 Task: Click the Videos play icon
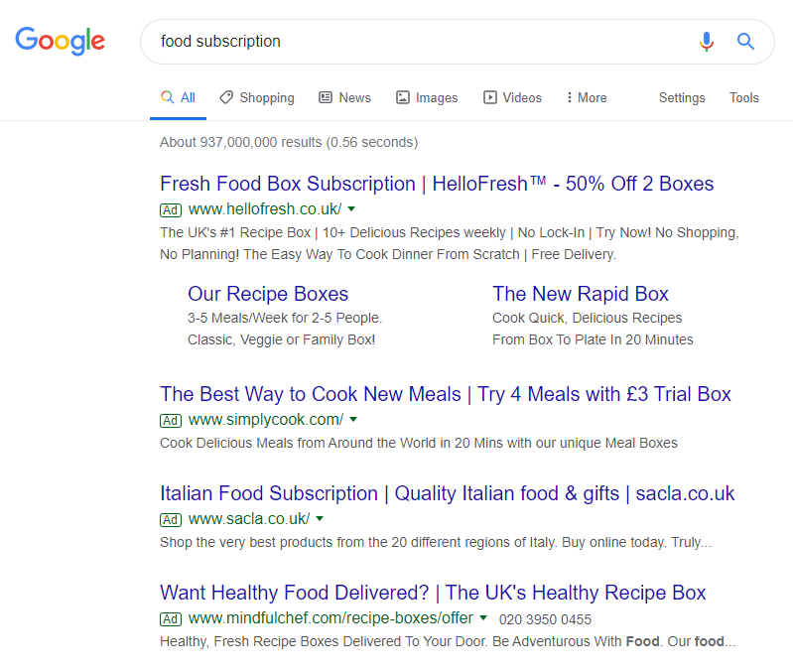[490, 97]
